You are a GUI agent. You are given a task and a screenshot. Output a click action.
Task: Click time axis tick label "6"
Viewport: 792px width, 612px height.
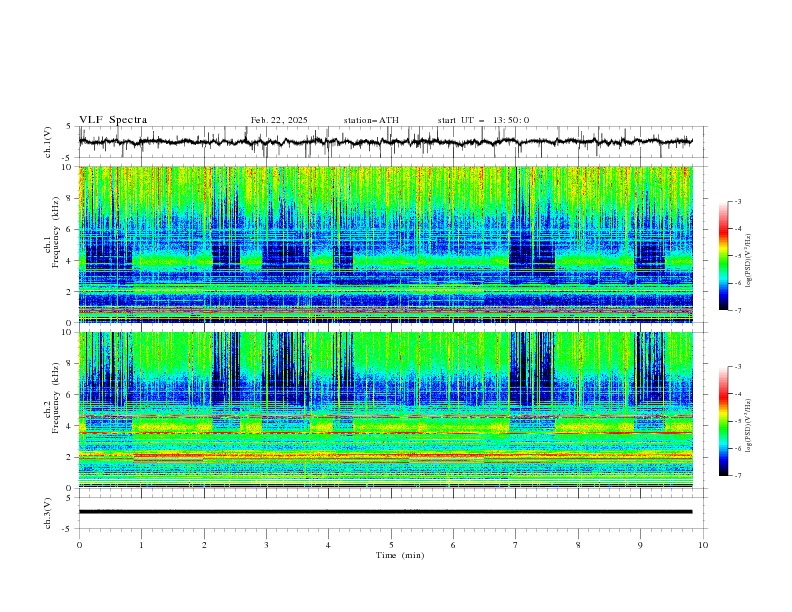pyautogui.click(x=453, y=545)
